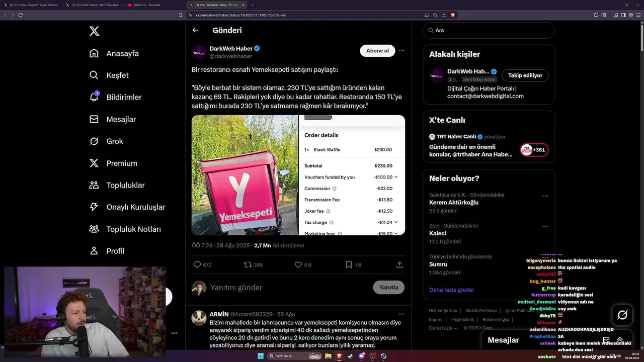The height and width of the screenshot is (362, 644).
Task: Open the Sumru trend
Action: pos(438,264)
